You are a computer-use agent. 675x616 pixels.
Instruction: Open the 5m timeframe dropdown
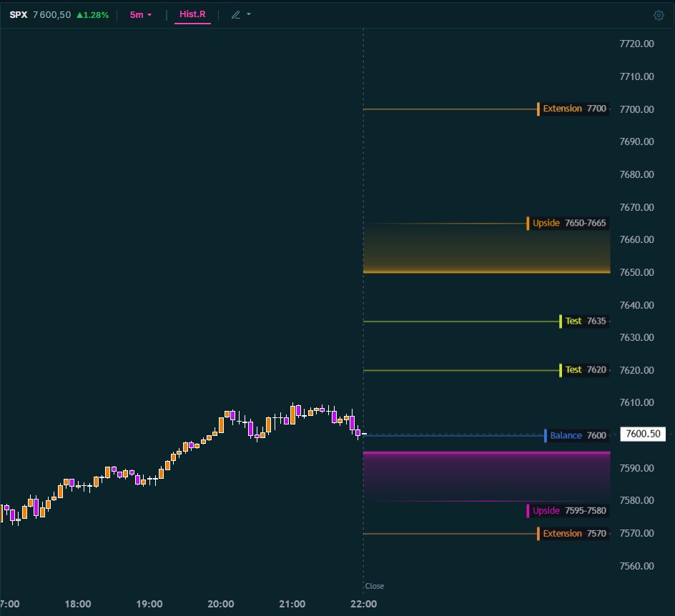[141, 15]
